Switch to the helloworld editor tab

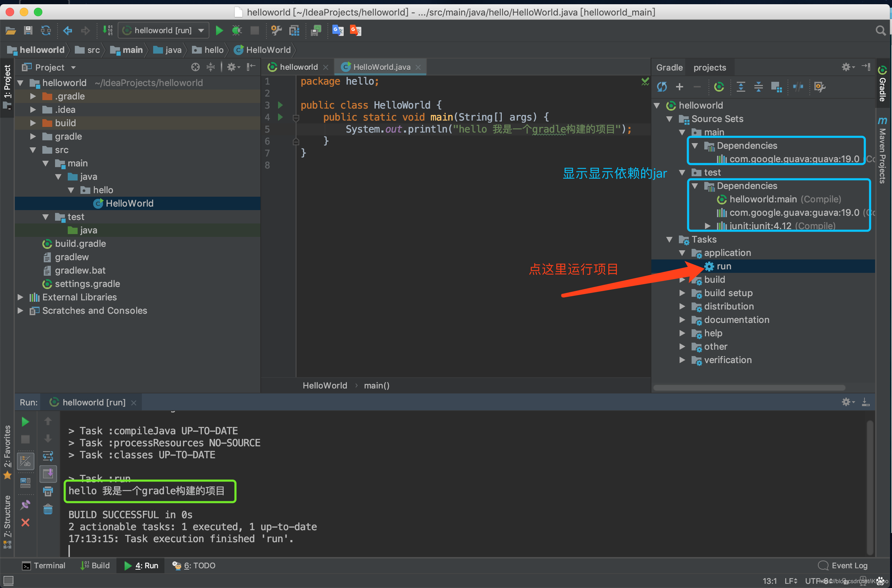click(x=299, y=67)
